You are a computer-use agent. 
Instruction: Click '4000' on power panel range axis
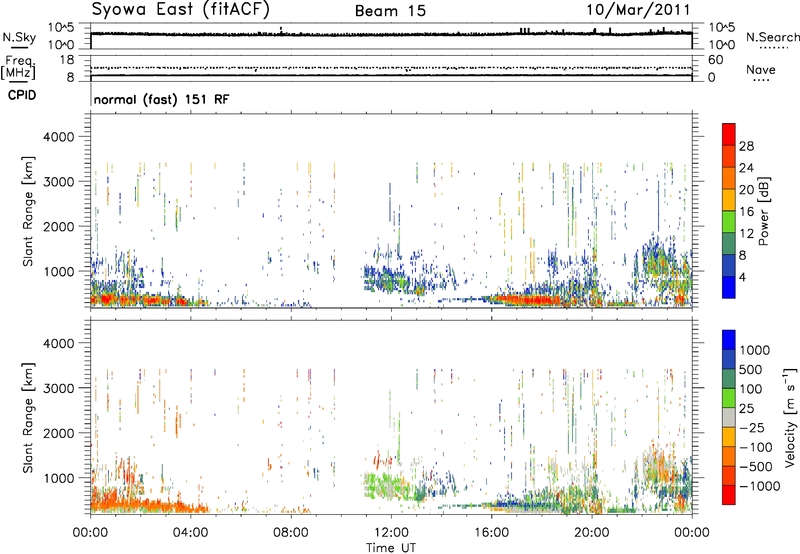58,137
